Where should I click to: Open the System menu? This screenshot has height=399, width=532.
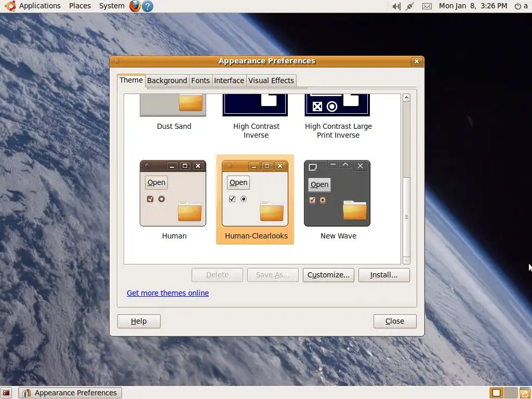[x=112, y=6]
